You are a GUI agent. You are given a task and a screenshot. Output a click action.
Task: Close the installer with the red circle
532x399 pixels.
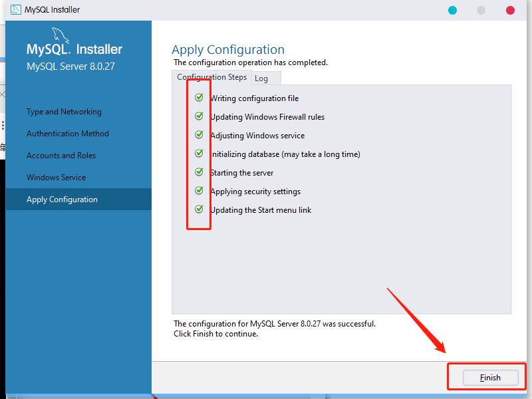click(x=510, y=10)
